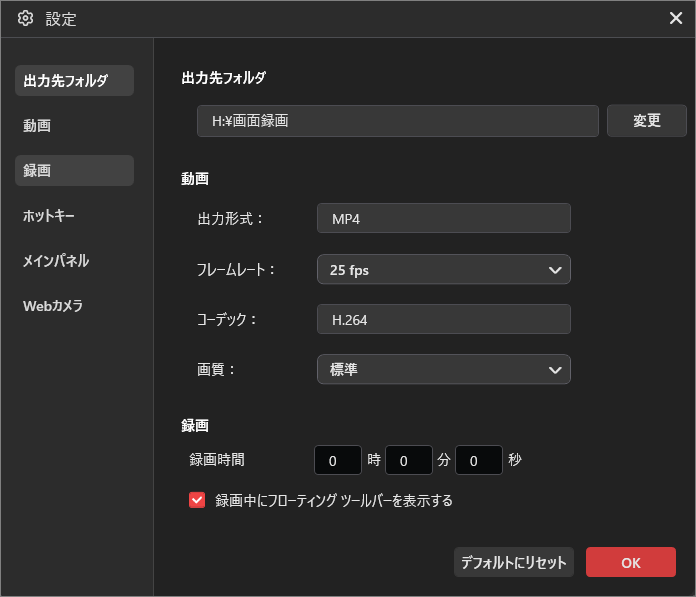Viewport: 696px width, 597px height.
Task: Close the 設定 dialog with the X button
Action: click(x=676, y=18)
